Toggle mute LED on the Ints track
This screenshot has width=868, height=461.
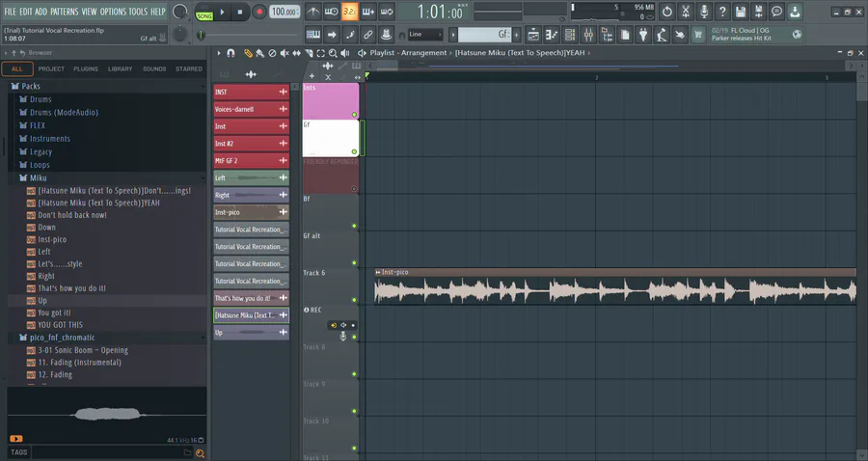click(x=354, y=115)
